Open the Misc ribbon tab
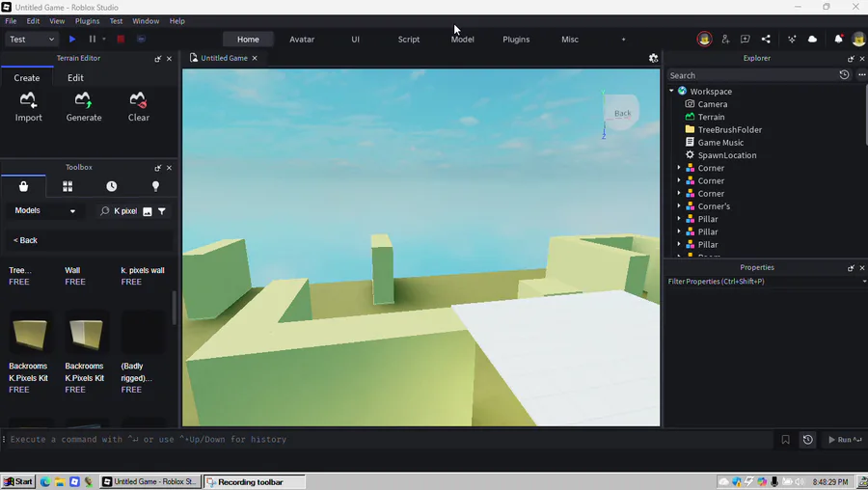The image size is (868, 490). (x=570, y=40)
